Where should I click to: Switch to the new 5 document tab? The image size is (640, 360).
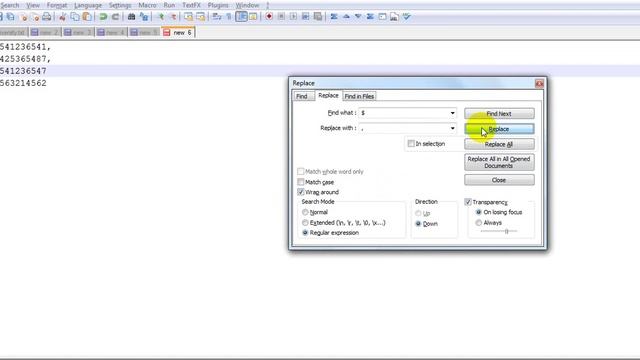(144, 32)
